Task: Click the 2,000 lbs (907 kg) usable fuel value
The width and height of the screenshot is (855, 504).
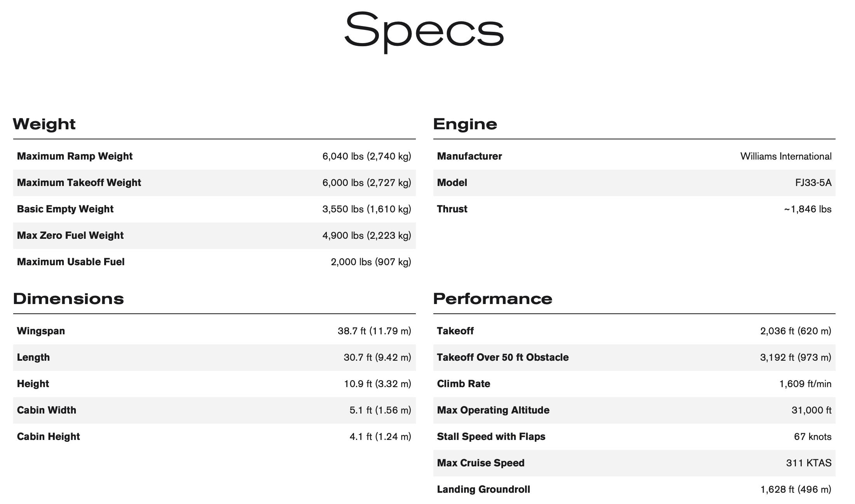Action: point(371,262)
